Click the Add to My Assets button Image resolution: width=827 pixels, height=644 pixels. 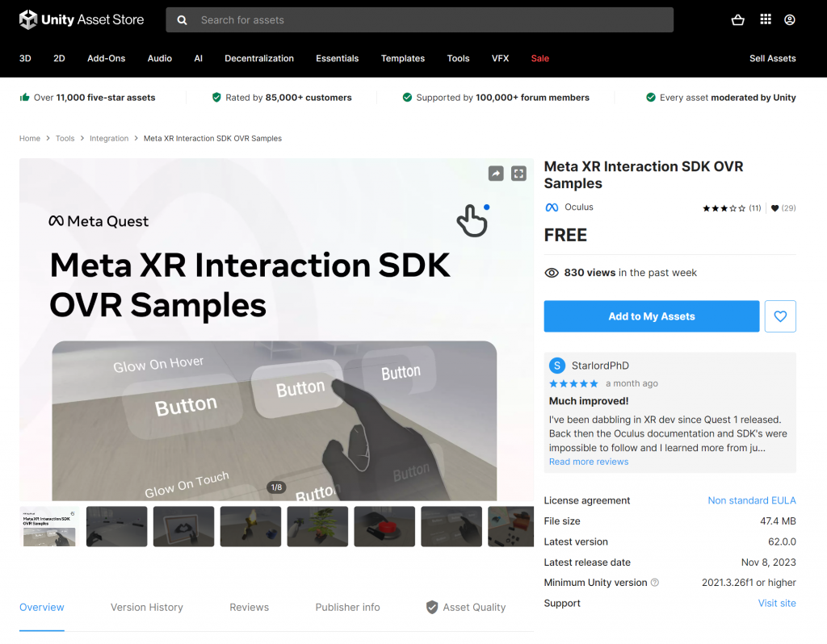[651, 316]
